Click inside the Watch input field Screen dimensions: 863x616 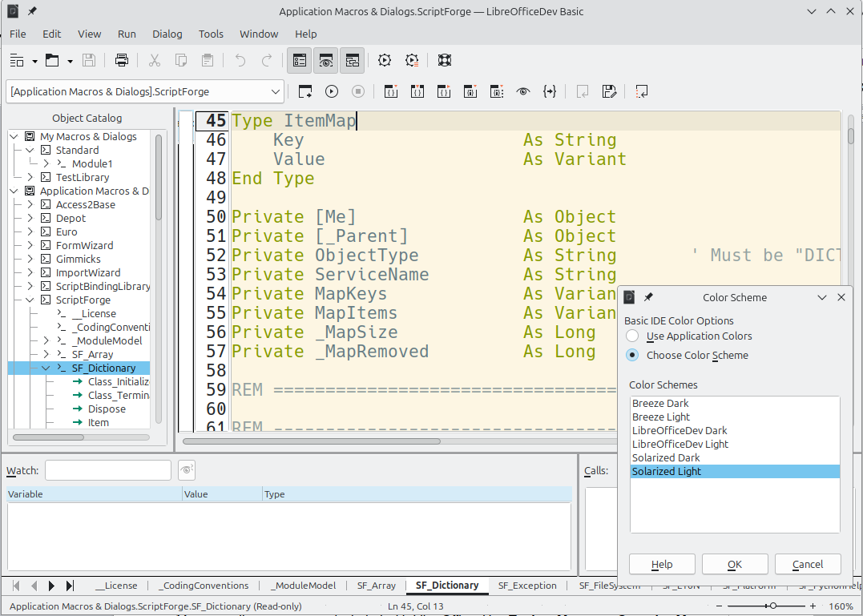coord(108,470)
